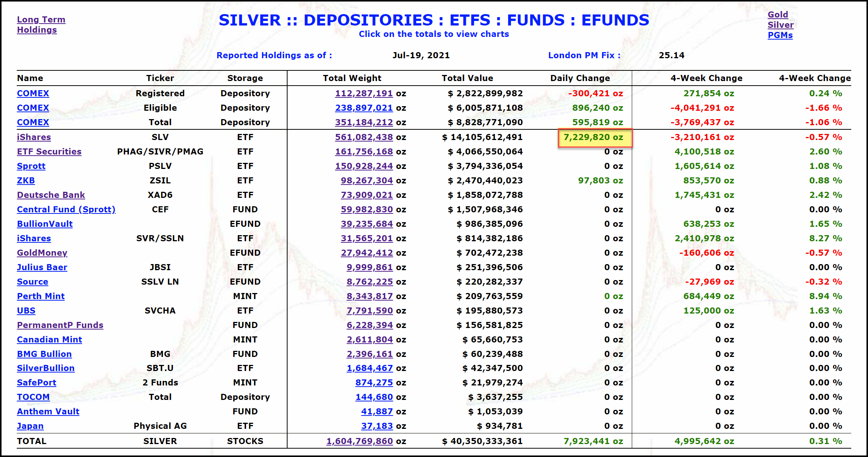View BullionVault weight total 39,235,684
Image resolution: width=868 pixels, height=457 pixels.
point(366,224)
